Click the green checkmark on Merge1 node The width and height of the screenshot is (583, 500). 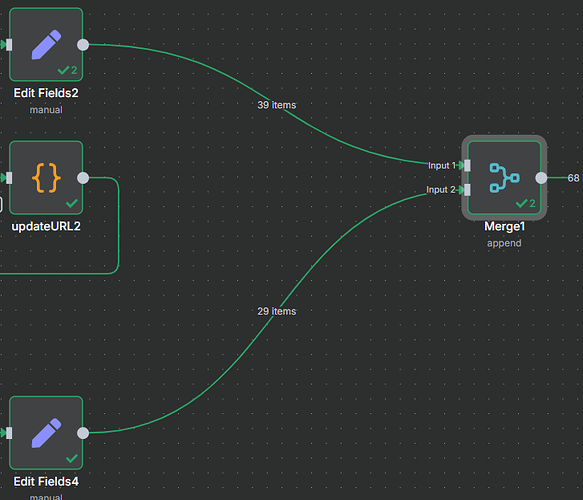point(522,203)
